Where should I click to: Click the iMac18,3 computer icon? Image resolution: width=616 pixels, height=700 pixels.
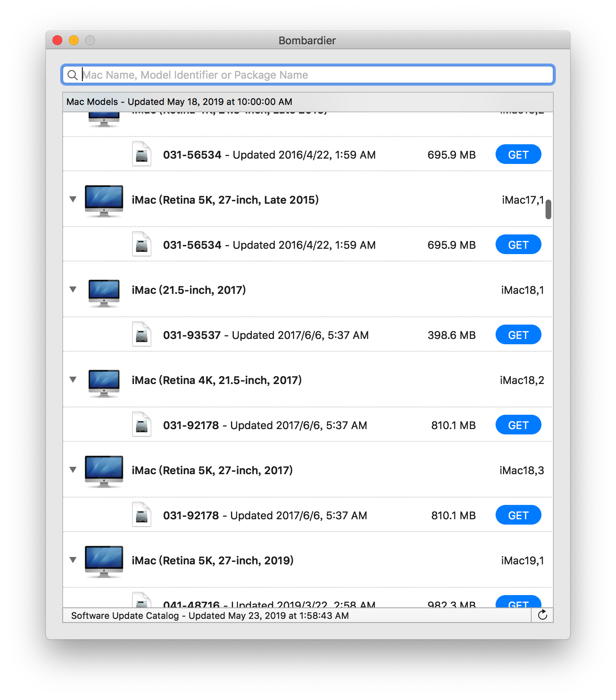104,471
